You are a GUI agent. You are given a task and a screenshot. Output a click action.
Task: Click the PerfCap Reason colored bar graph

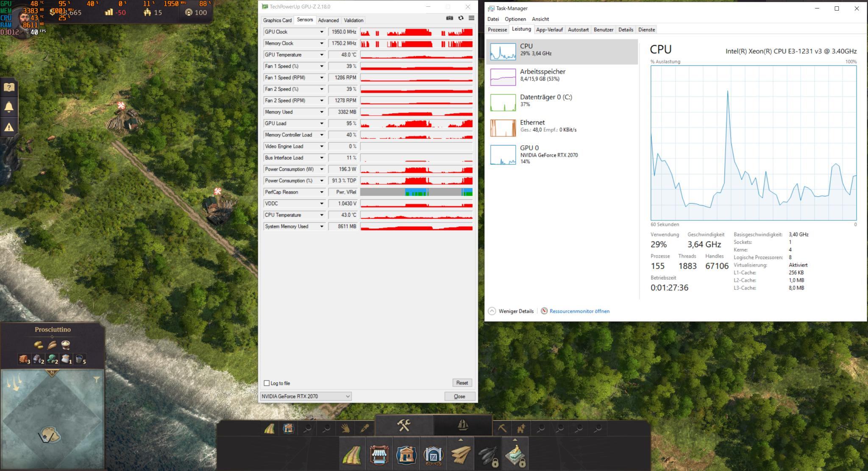click(x=416, y=192)
